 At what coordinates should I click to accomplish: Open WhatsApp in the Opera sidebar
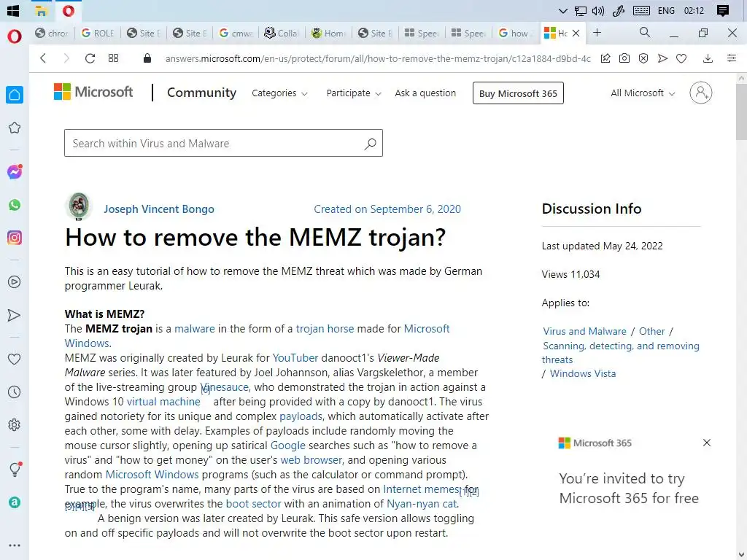15,205
